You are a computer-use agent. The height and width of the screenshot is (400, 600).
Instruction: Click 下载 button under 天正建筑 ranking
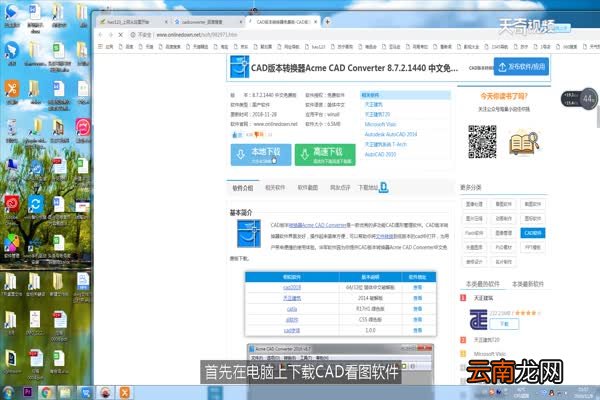pyautogui.click(x=504, y=324)
